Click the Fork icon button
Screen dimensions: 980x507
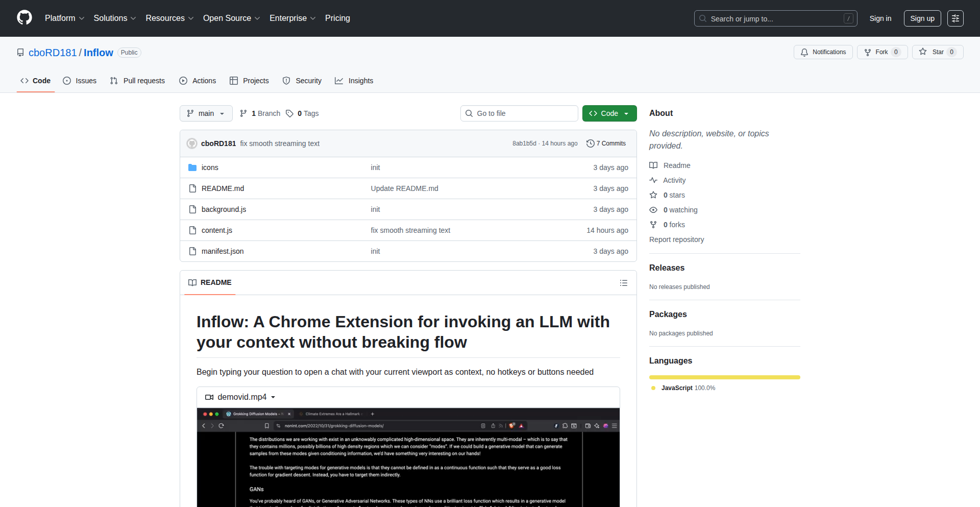click(868, 52)
